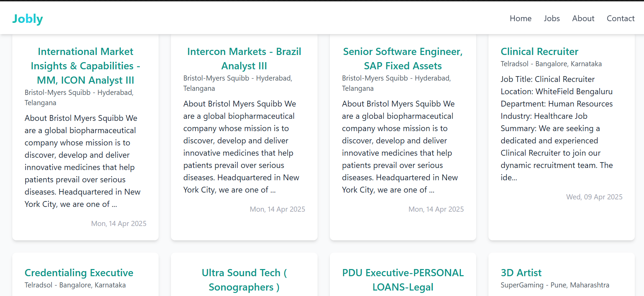Open the About menu item
The width and height of the screenshot is (644, 296).
coord(583,18)
